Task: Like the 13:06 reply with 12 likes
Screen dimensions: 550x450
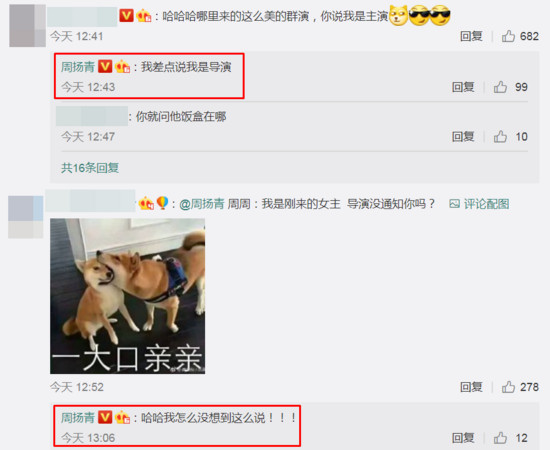Action: 500,438
